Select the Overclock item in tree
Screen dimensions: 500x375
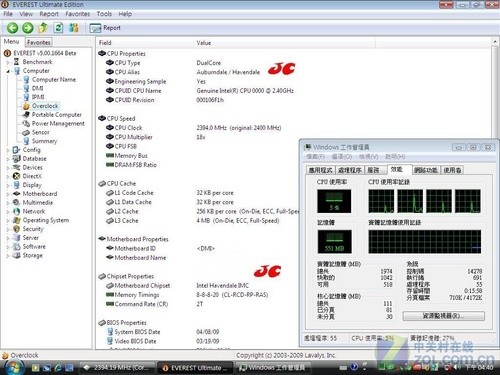point(45,106)
